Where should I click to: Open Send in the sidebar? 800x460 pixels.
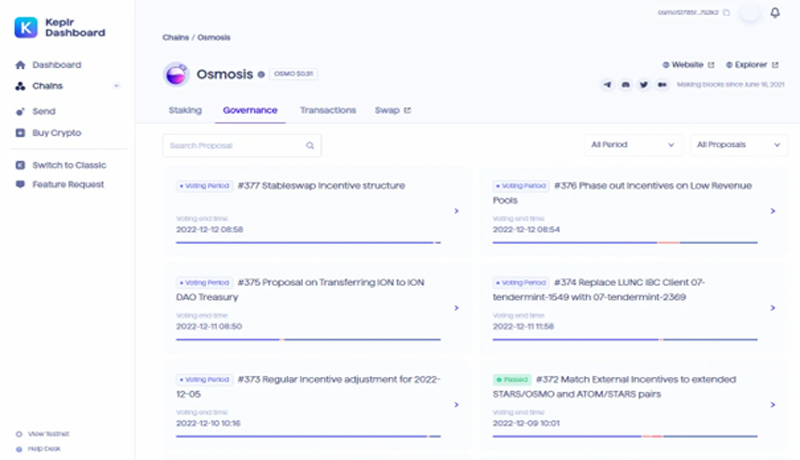44,111
